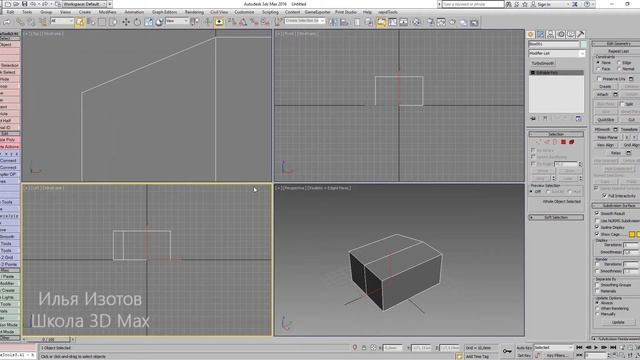This screenshot has height=360, width=640.
Task: Toggle the Percent Snap icon
Action: pos(254,22)
